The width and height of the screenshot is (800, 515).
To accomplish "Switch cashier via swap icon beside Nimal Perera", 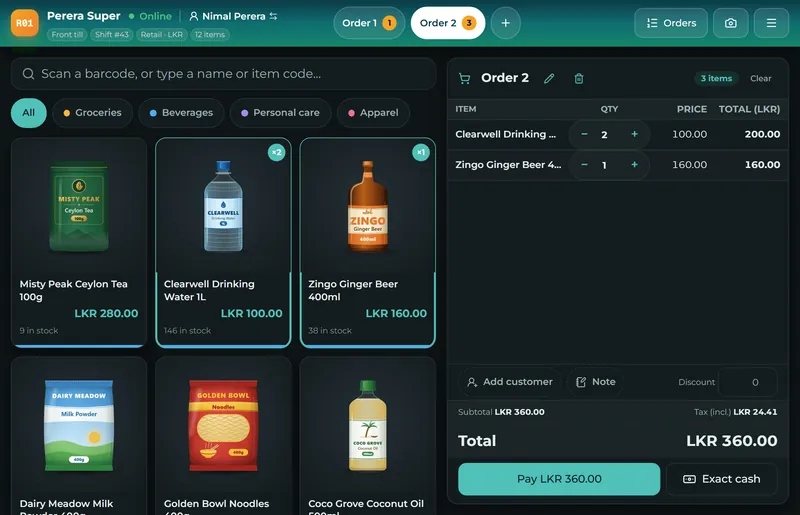I will [273, 16].
